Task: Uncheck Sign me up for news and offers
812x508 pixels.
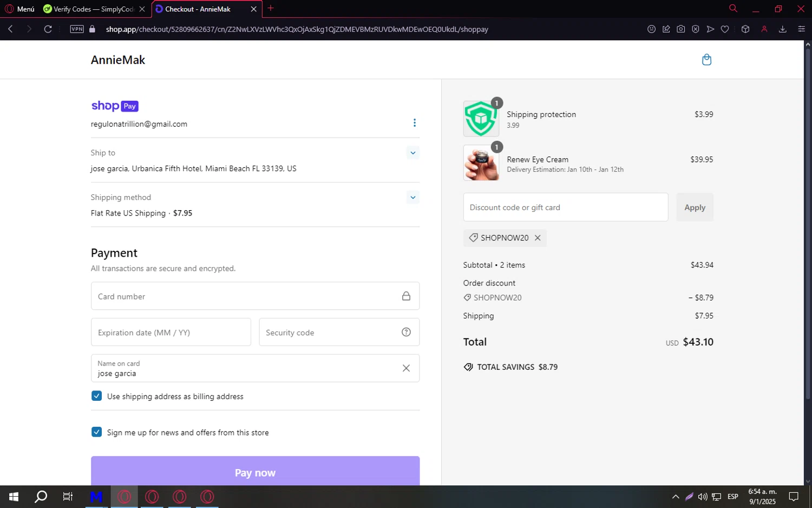Action: (x=97, y=432)
